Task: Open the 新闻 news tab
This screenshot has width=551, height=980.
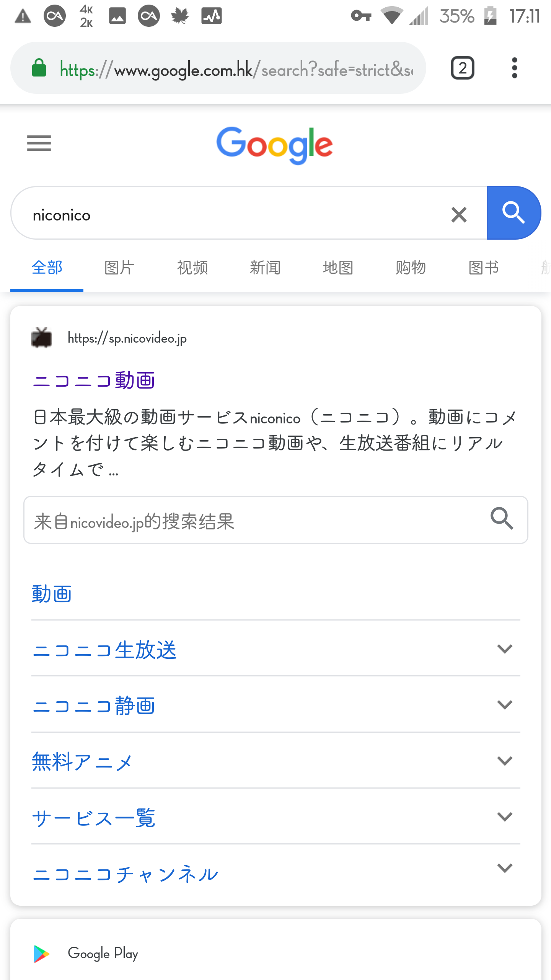Action: tap(265, 268)
